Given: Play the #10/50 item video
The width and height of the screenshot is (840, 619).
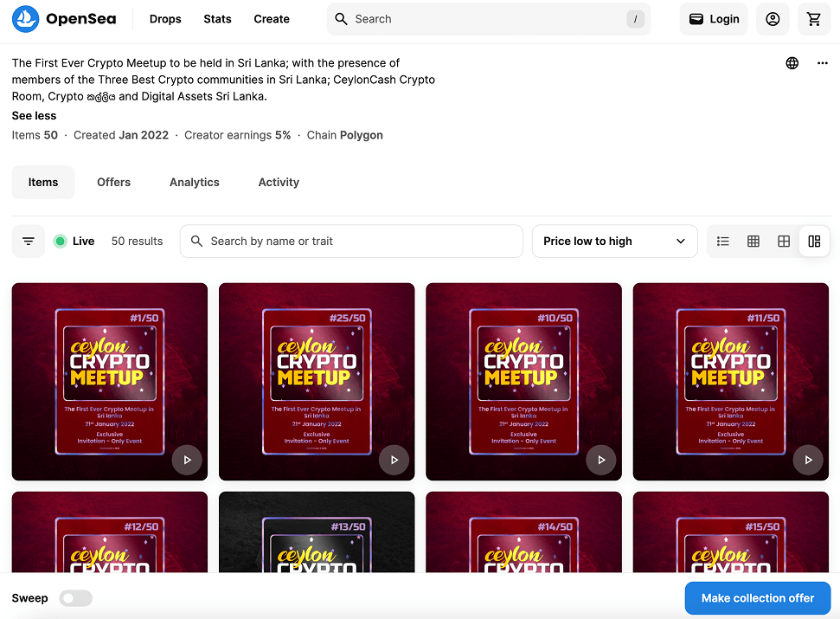Looking at the screenshot, I should (601, 460).
